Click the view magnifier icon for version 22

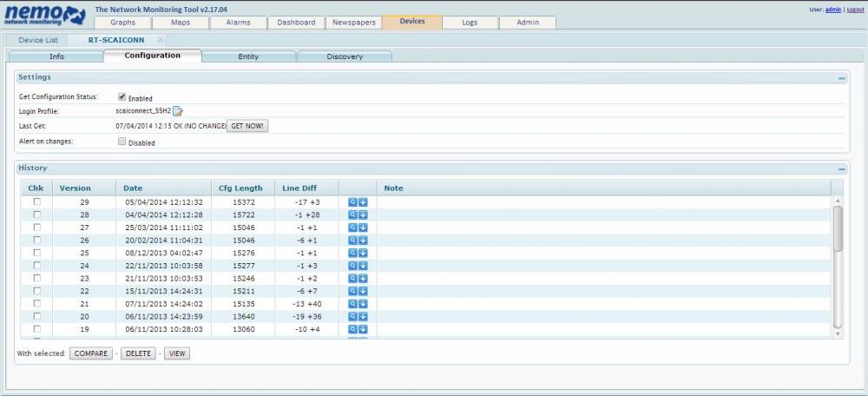point(352,291)
